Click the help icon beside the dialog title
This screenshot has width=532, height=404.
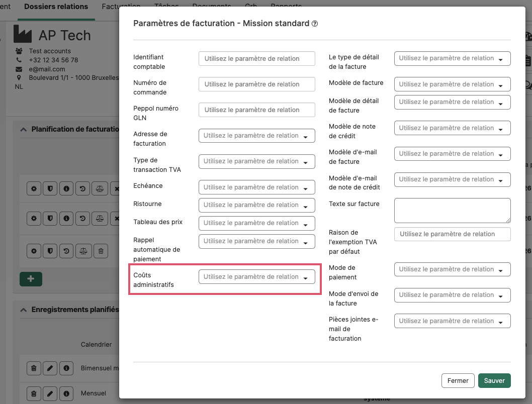point(315,24)
